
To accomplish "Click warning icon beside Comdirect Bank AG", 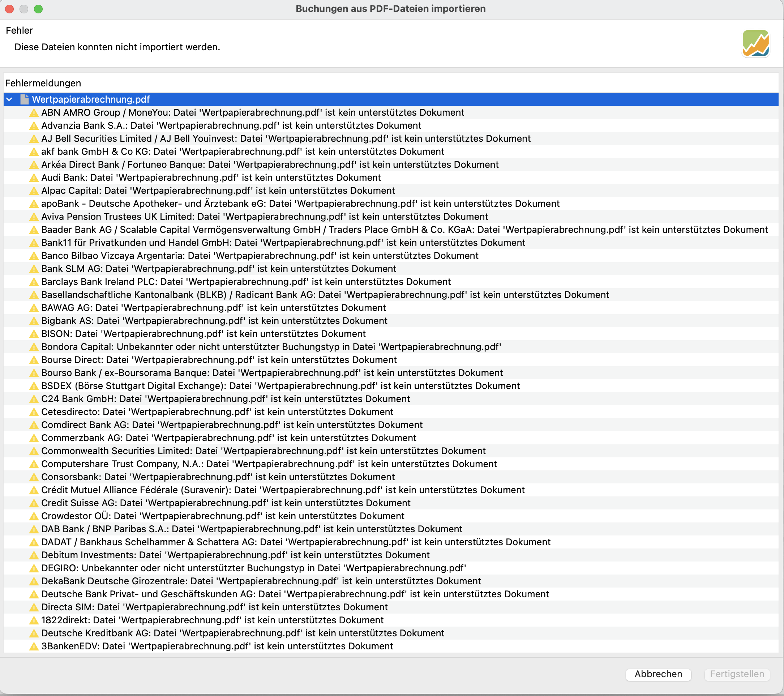I will coord(34,425).
